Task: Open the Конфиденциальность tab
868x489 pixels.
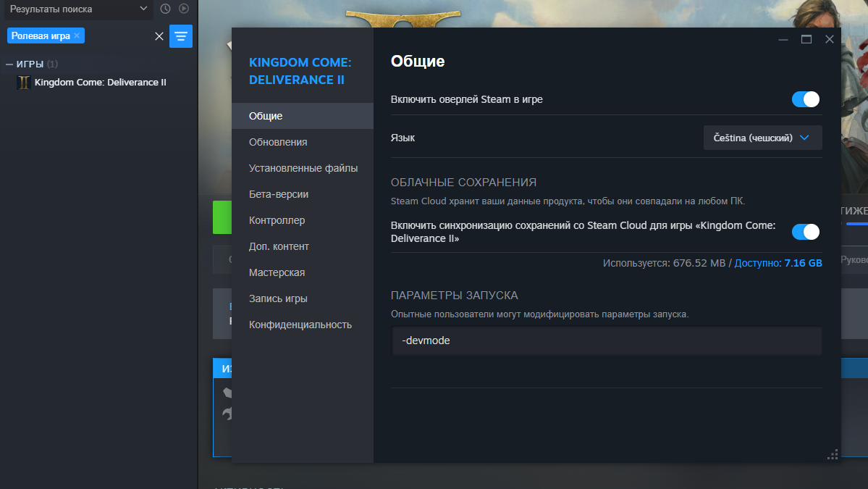Action: coord(303,325)
